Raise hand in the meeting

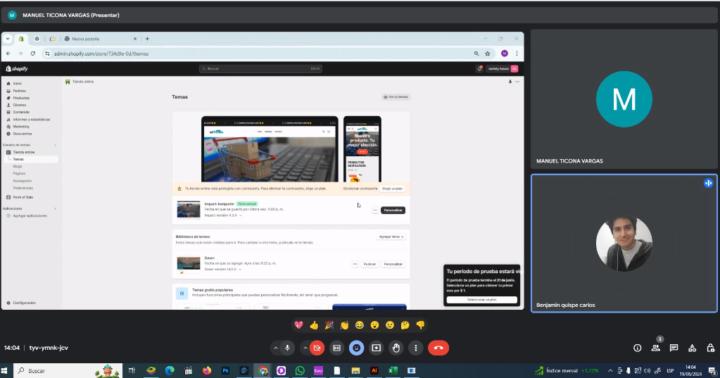click(x=396, y=348)
